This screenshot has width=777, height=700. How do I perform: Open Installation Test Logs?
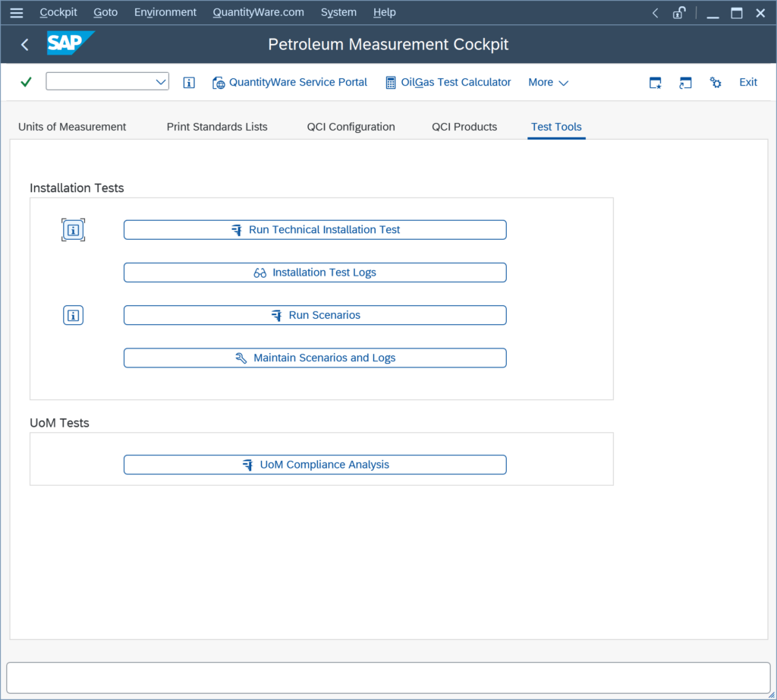click(x=315, y=273)
